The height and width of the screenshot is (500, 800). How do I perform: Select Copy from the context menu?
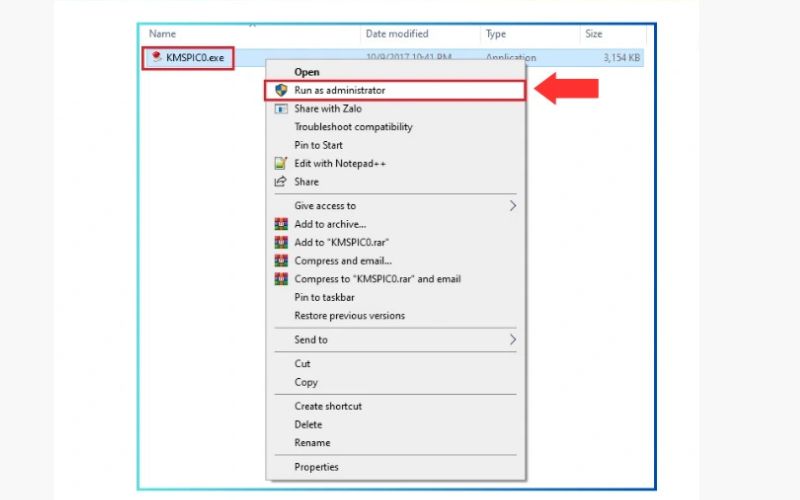[306, 382]
